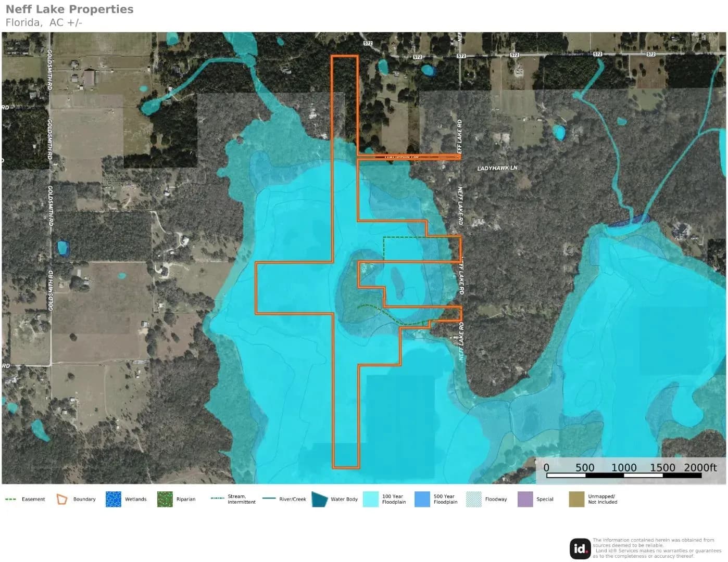The height and width of the screenshot is (562, 728).
Task: Click the '500 Year Floodplain' label
Action: click(446, 500)
